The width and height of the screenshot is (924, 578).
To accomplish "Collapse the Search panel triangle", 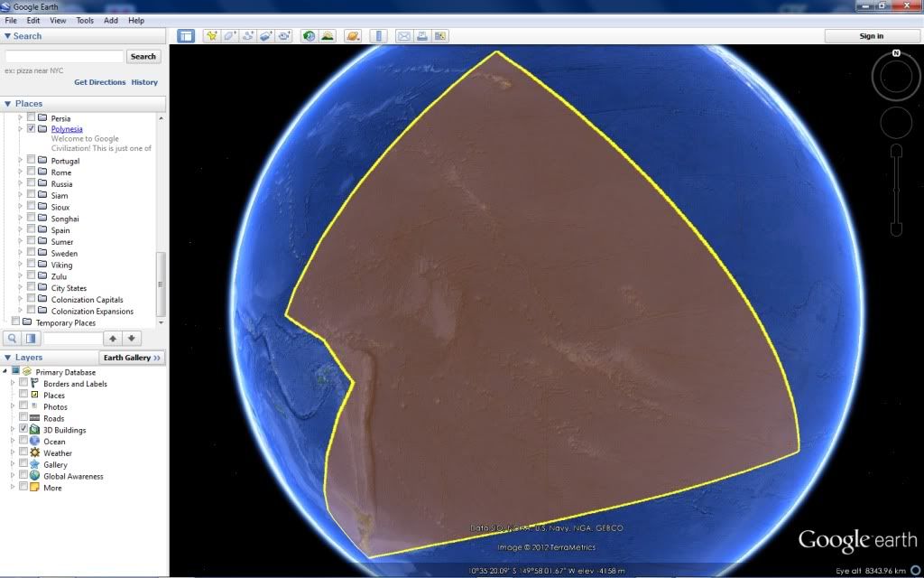I will coord(7,36).
